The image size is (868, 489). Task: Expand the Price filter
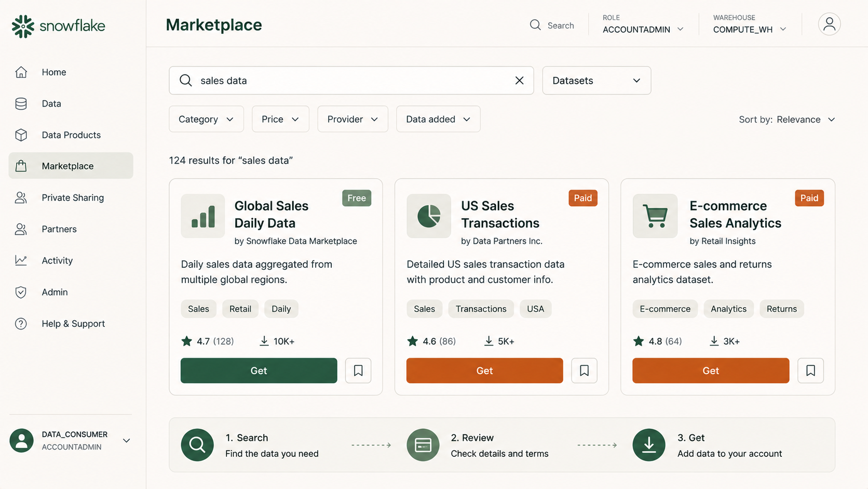[280, 119]
